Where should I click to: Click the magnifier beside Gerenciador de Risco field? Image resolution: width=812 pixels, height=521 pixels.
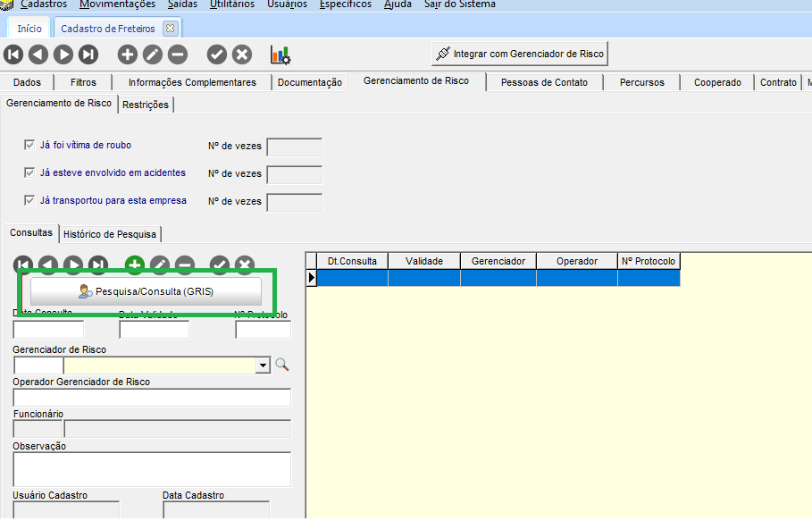[x=282, y=365]
